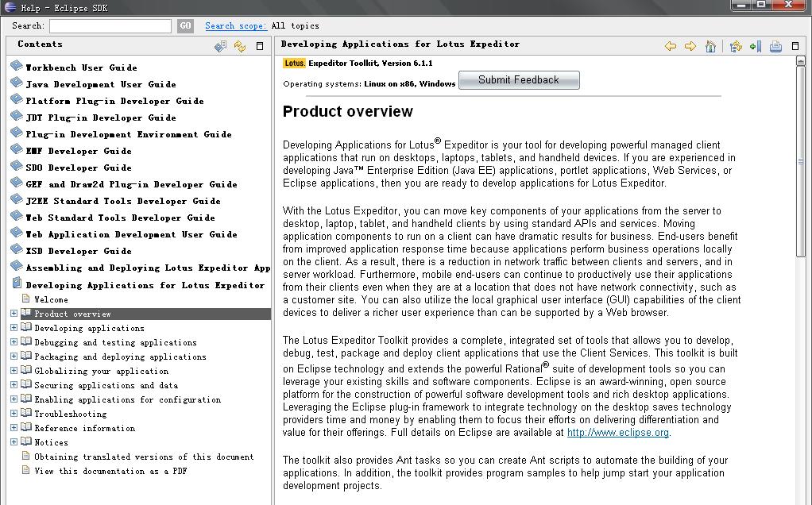The width and height of the screenshot is (812, 505).
Task: Expand Securing applications and data node
Action: tap(14, 385)
